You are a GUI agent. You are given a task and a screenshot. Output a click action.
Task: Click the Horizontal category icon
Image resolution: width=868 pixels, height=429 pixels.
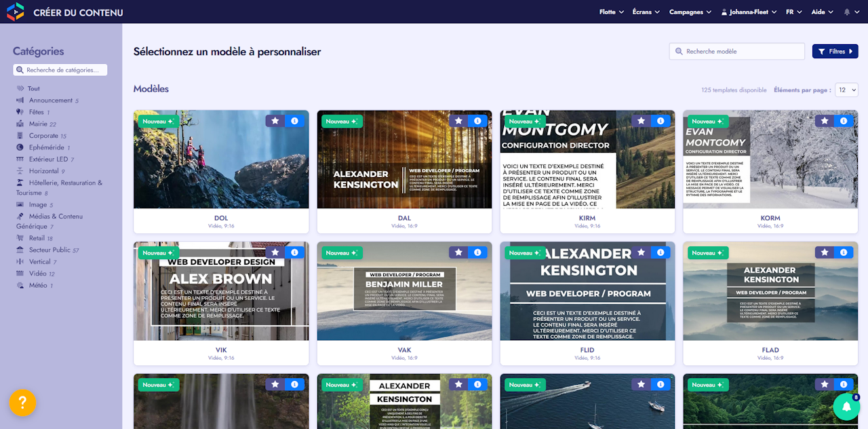coord(20,171)
